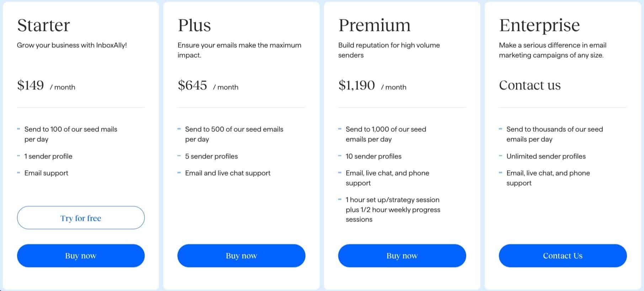Select the Premium plan heading

[374, 25]
